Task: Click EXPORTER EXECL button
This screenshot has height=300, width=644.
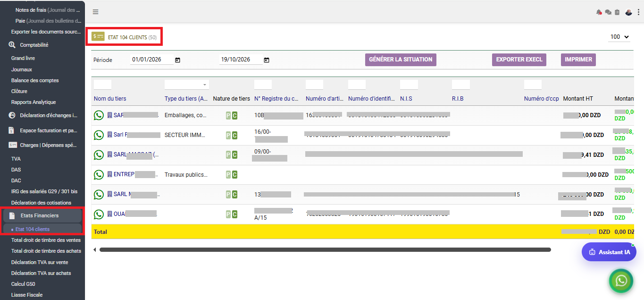Action: click(x=519, y=60)
